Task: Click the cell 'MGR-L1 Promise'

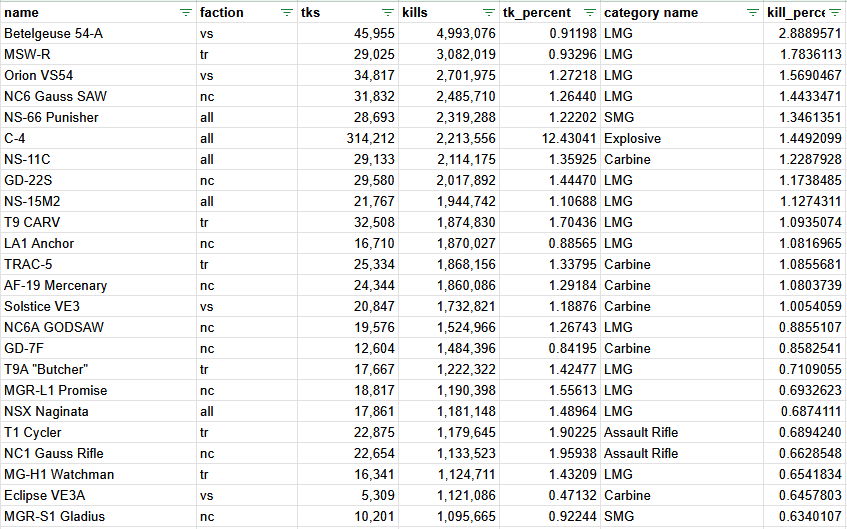Action: coord(98,391)
